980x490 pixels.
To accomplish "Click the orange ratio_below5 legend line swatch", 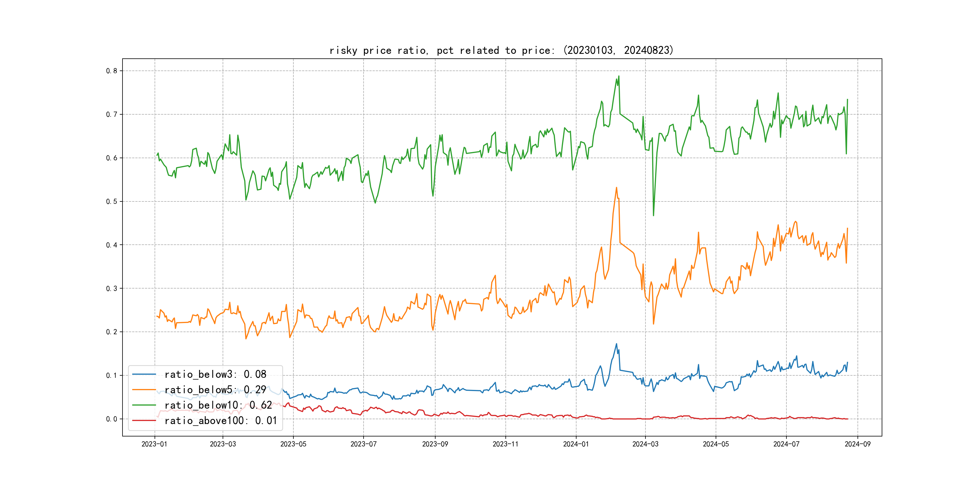I will [144, 390].
